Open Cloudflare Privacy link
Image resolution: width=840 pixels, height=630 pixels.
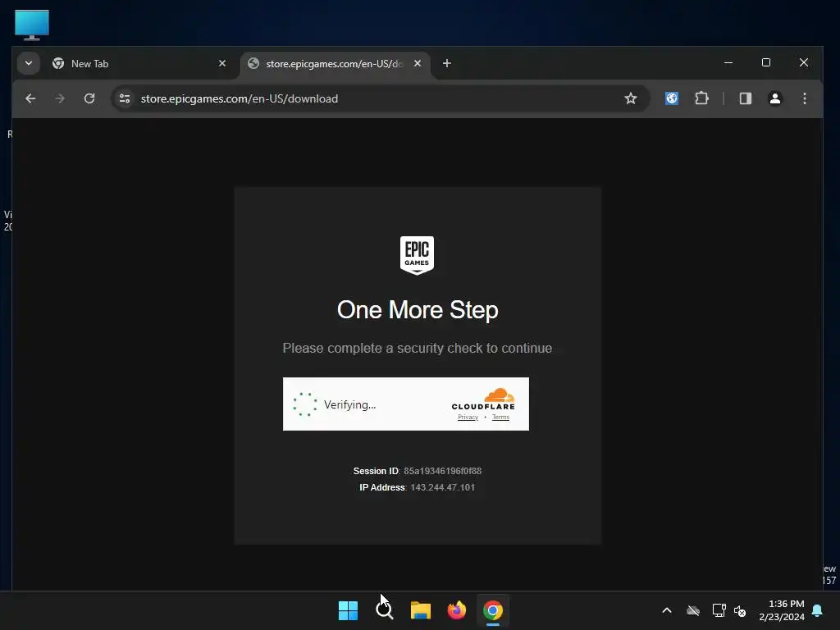pos(468,418)
